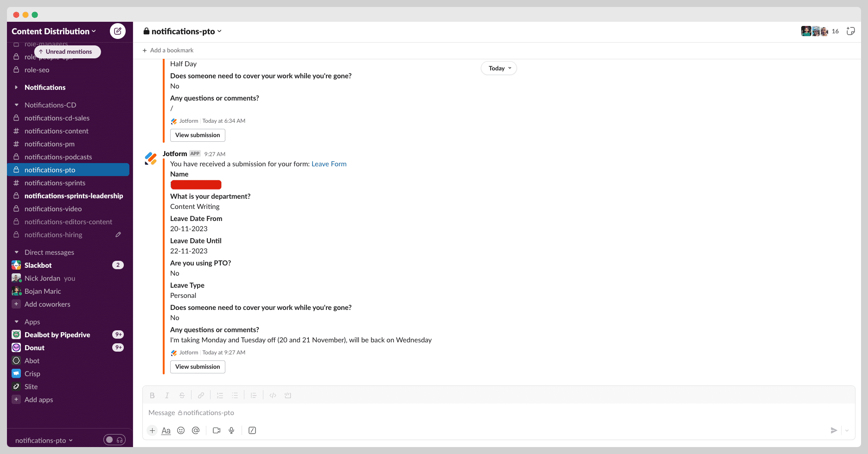
Task: Insert a link with the link icon
Action: (201, 395)
